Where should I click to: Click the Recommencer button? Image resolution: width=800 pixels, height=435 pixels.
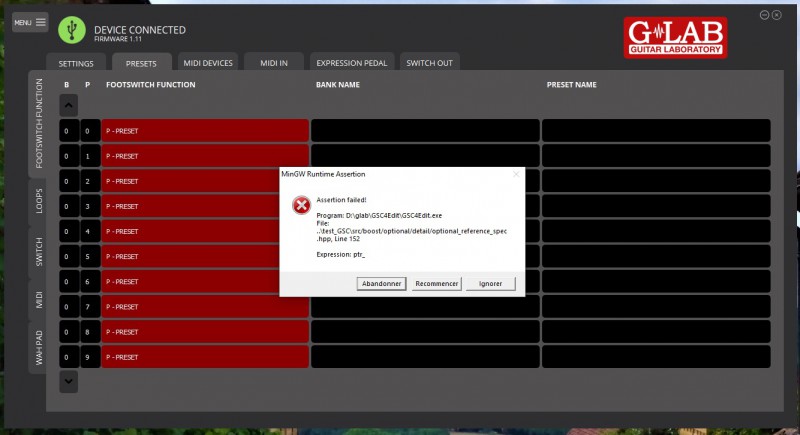(x=436, y=284)
